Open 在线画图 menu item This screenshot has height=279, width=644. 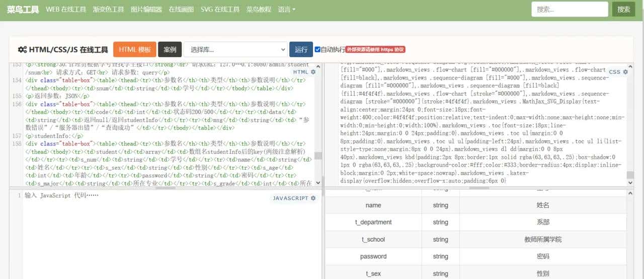coord(181,10)
